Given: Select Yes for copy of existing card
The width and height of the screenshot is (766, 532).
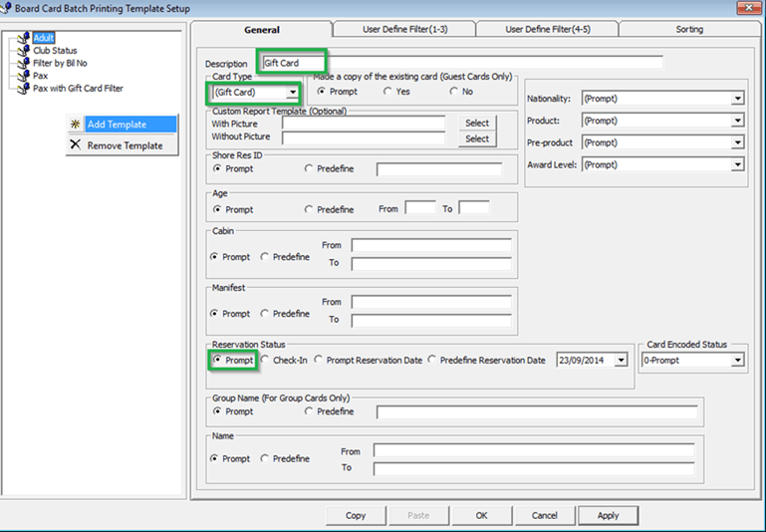Looking at the screenshot, I should coord(387,92).
